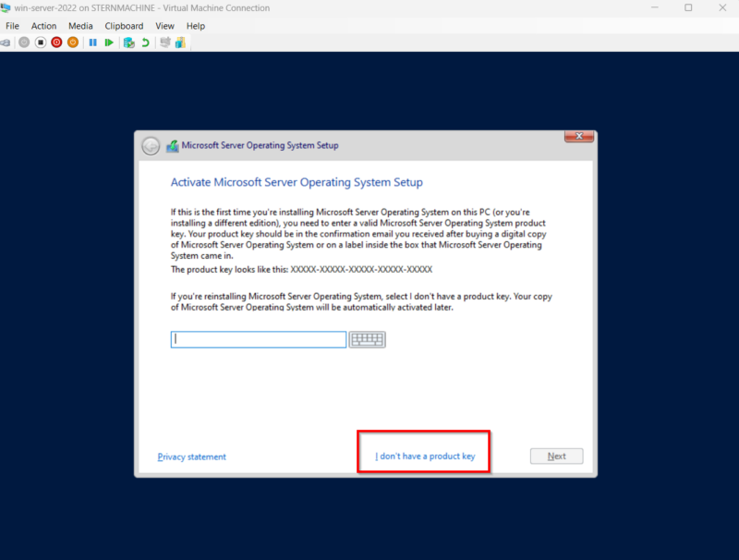Shut down the VM using the red power icon
The width and height of the screenshot is (739, 560).
click(56, 43)
